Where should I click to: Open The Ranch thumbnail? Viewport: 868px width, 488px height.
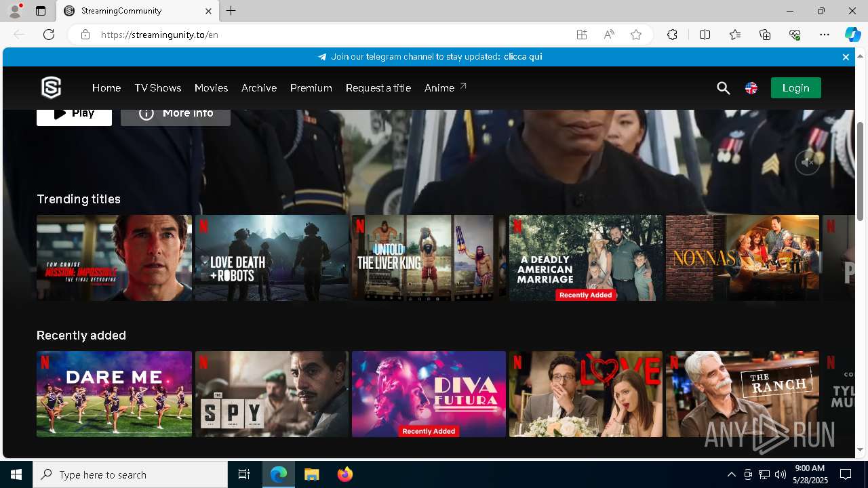pos(743,394)
